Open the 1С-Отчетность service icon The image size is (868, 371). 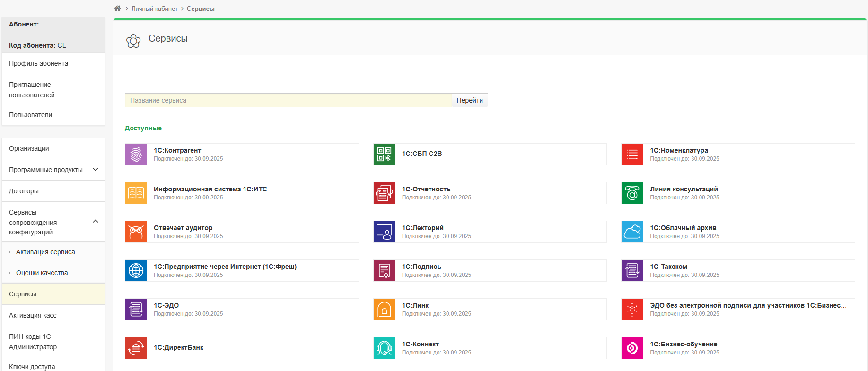point(384,193)
